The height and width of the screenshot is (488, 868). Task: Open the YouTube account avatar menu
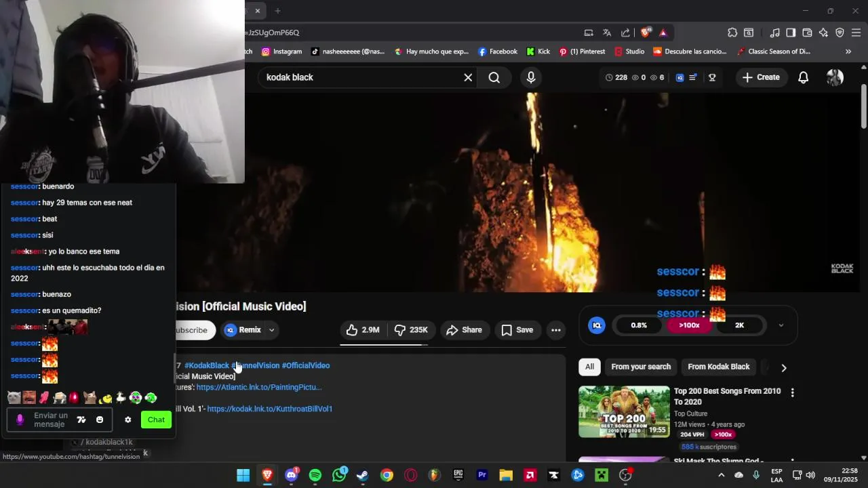click(835, 77)
